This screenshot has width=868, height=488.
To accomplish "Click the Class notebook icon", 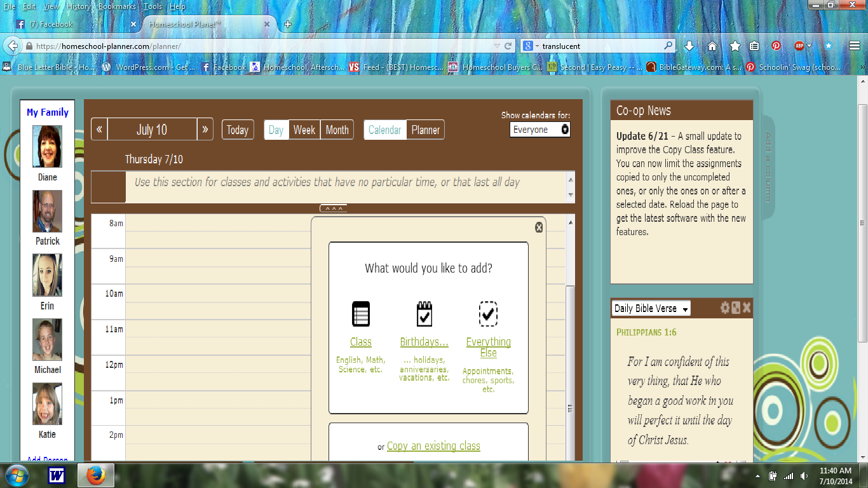I will coord(360,314).
